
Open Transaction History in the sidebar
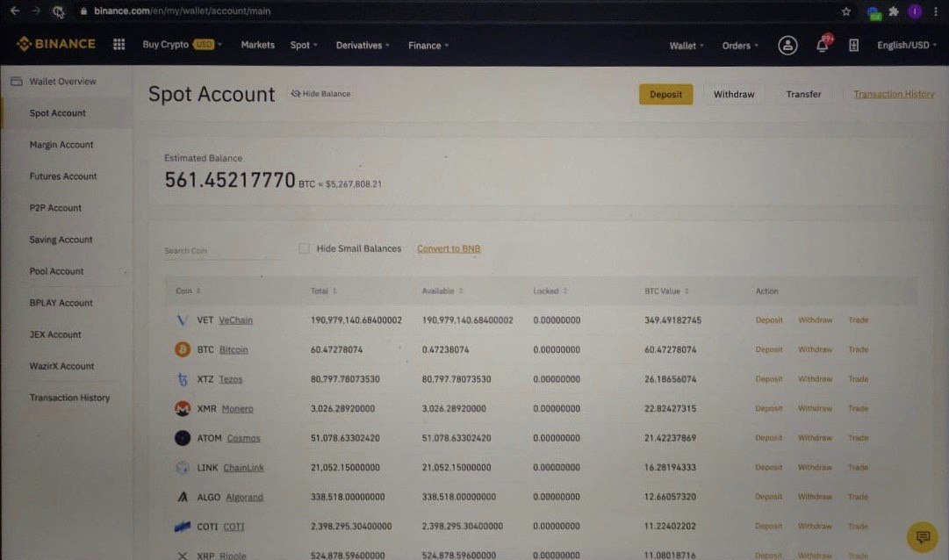tap(69, 398)
